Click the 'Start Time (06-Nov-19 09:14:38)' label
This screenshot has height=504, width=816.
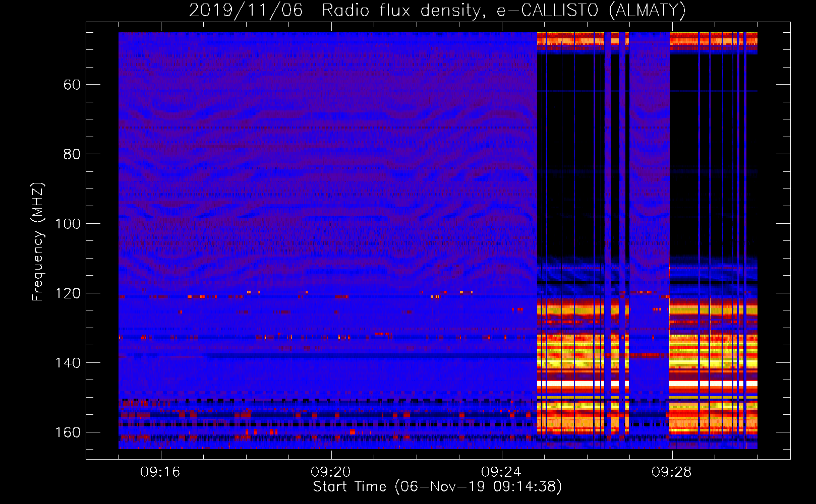click(437, 487)
